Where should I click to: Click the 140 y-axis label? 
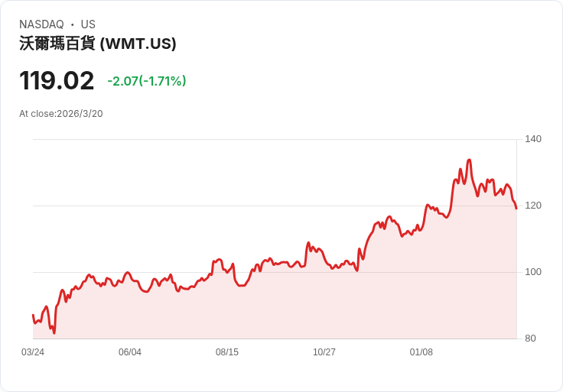[x=533, y=139]
